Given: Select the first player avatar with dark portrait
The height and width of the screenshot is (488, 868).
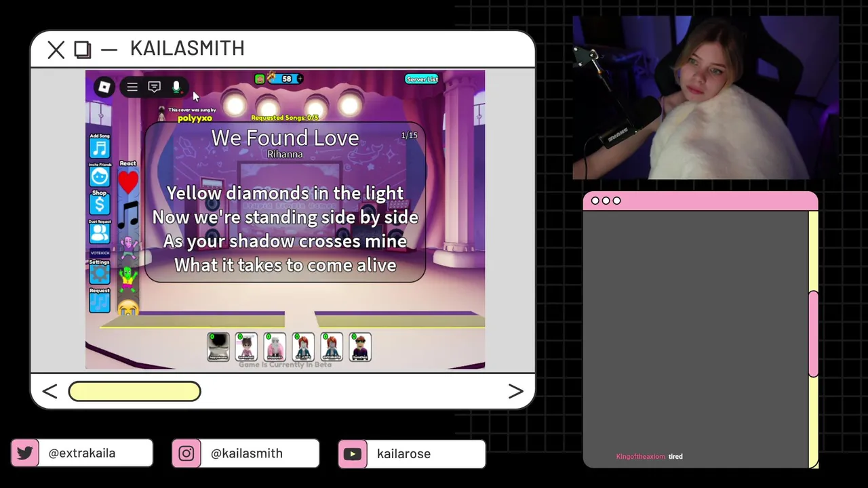Looking at the screenshot, I should click(x=218, y=347).
